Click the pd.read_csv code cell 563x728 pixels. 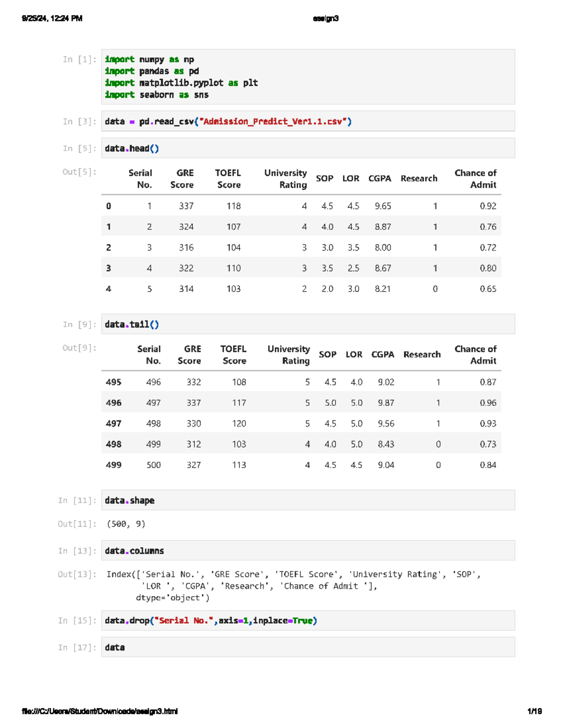[228, 121]
